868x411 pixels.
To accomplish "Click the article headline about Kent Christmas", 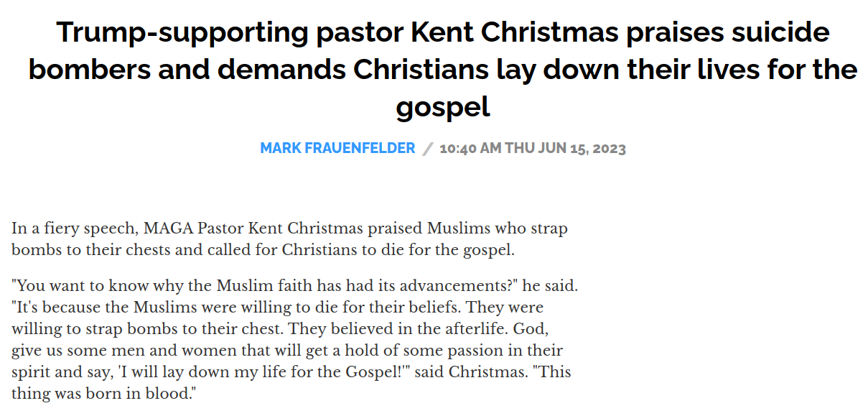I will point(443,70).
